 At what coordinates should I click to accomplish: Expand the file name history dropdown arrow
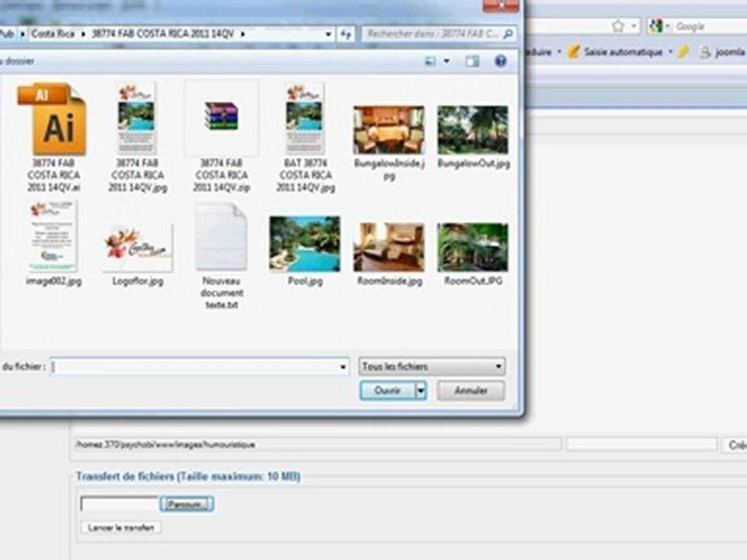[x=343, y=366]
